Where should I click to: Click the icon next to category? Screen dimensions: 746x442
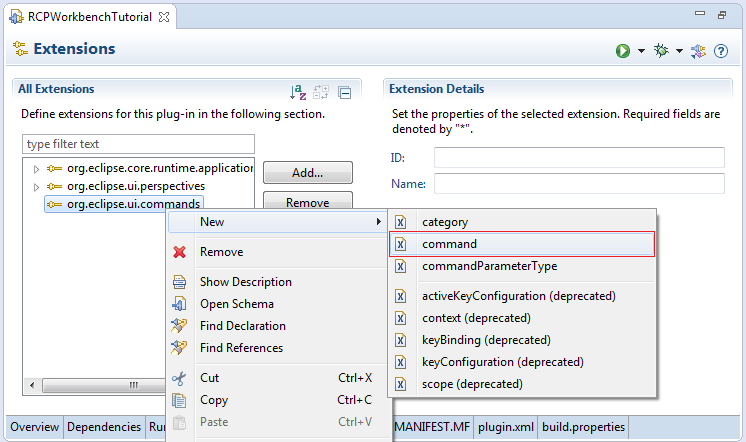pos(401,222)
